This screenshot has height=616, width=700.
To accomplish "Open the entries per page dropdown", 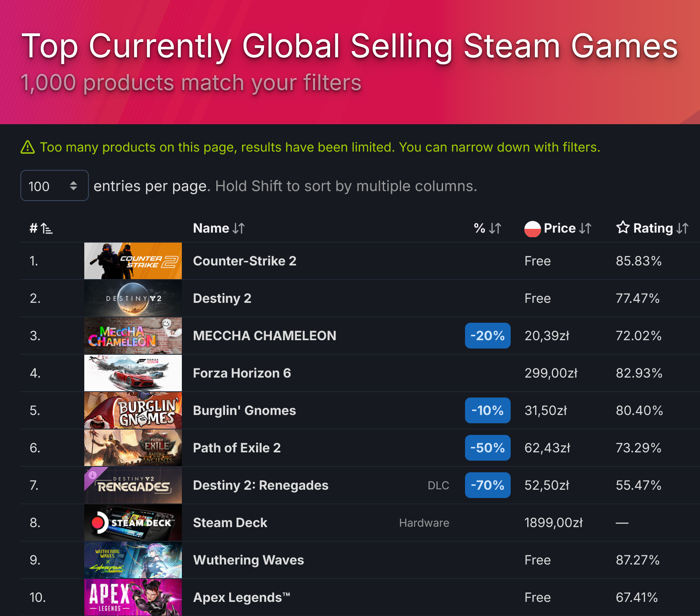I will tap(54, 186).
